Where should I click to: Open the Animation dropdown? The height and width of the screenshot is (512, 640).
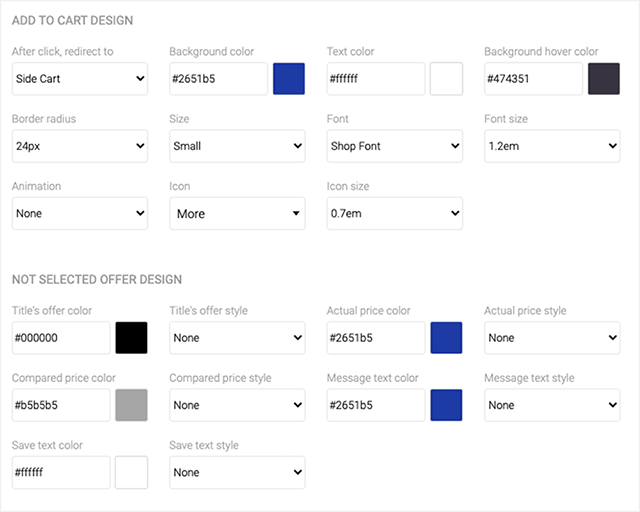(x=79, y=213)
